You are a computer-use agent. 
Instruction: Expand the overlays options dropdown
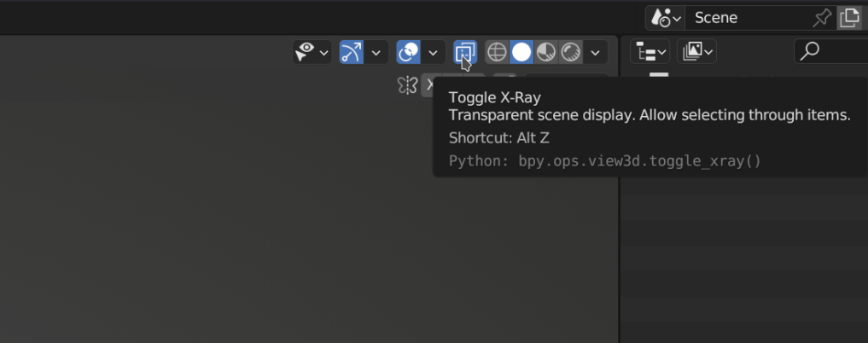coord(433,53)
